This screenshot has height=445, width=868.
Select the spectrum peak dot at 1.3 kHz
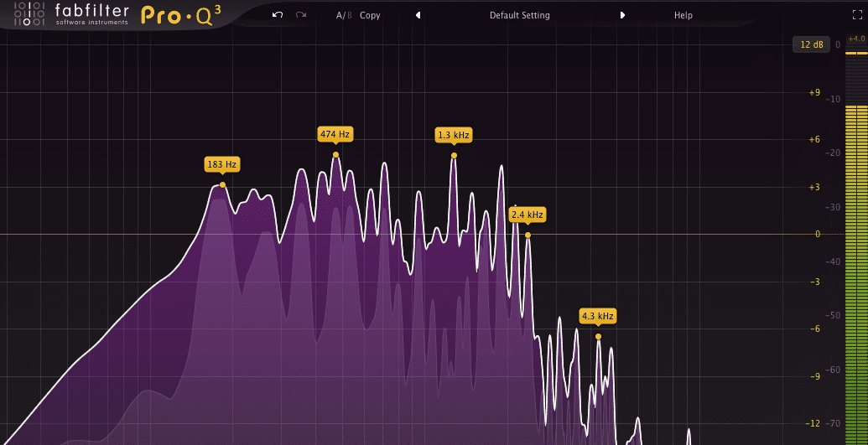(x=454, y=156)
